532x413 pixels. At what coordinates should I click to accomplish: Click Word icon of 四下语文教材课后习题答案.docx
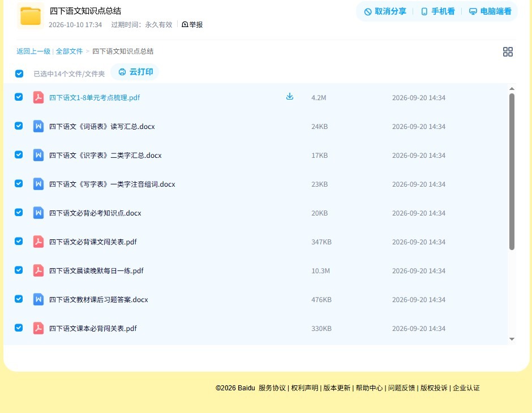tap(38, 299)
